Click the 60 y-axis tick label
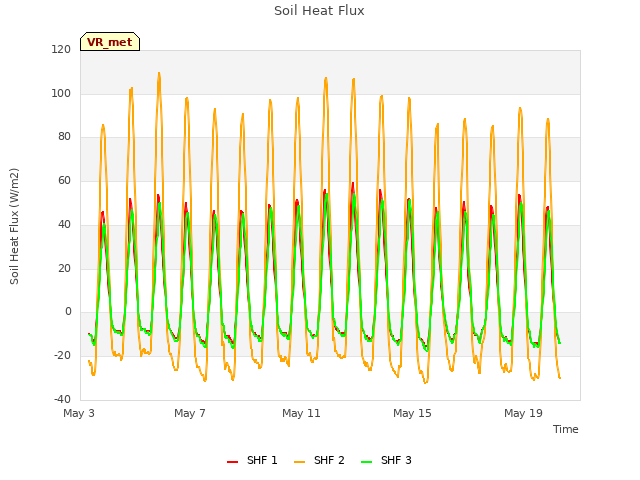Screen dimensions: 640x480 tap(64, 180)
